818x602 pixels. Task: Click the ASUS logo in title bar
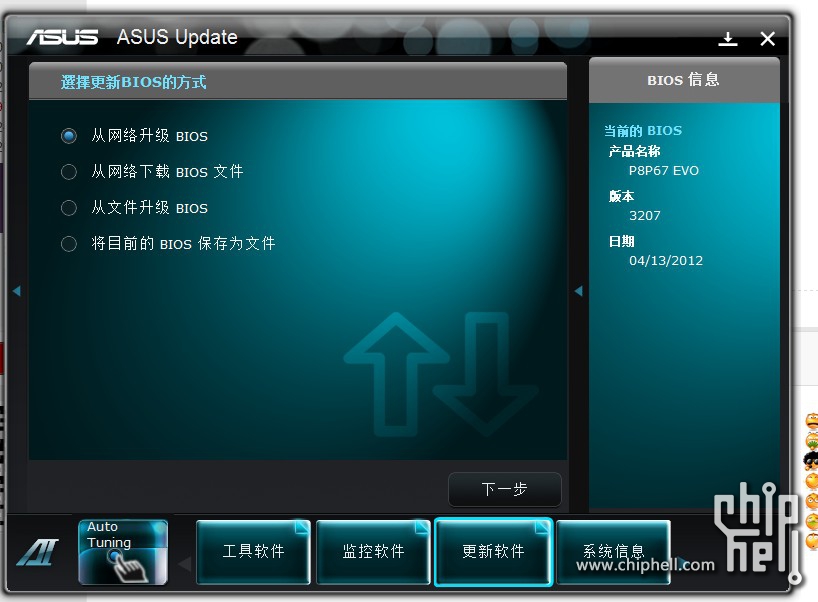click(x=63, y=37)
